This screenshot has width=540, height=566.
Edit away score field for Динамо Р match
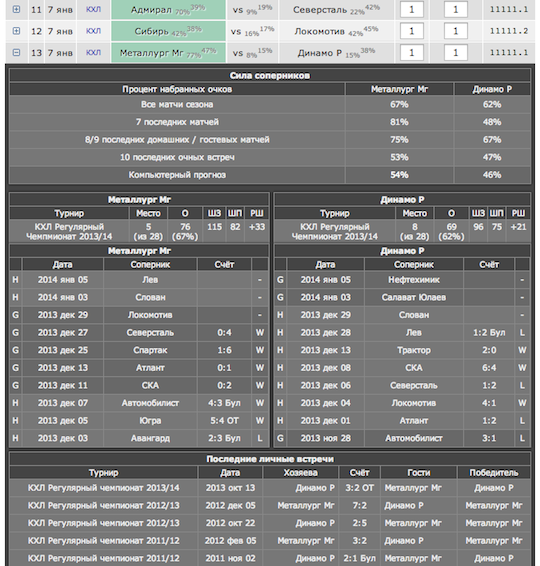(456, 53)
